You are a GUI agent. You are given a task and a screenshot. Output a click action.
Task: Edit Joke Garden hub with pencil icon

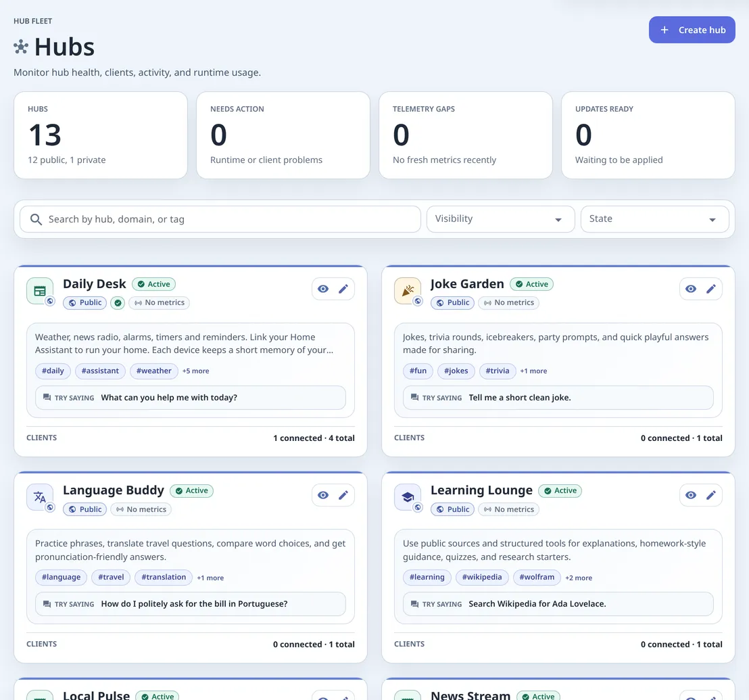pos(711,289)
